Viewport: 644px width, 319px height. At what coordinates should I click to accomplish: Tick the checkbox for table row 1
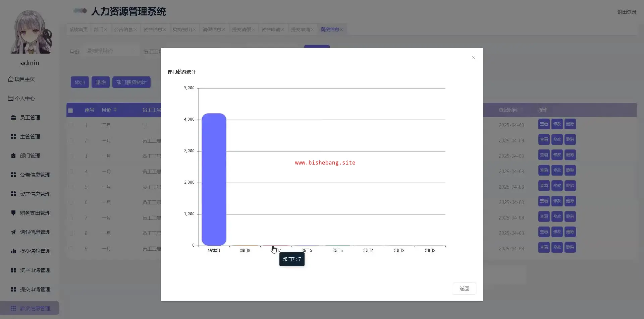70,125
